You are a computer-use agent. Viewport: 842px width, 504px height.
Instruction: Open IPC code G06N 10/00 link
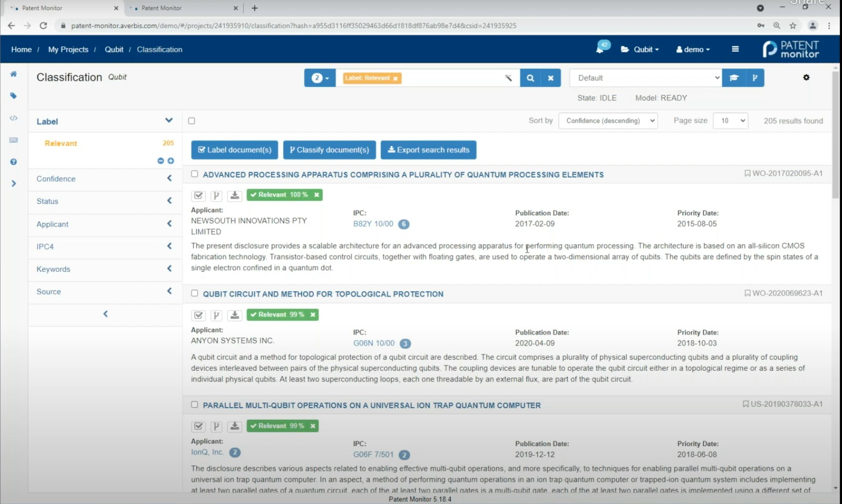374,343
